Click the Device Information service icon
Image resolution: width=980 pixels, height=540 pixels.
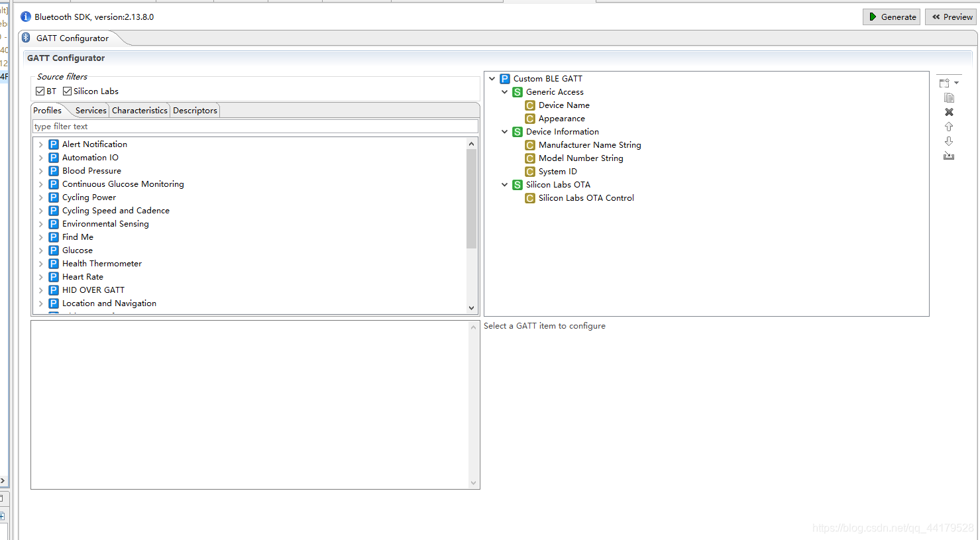517,132
